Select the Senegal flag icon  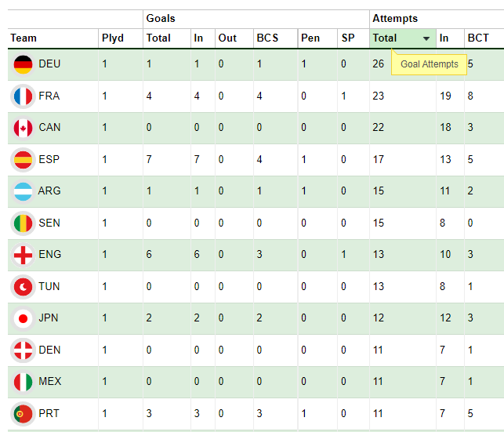(x=23, y=223)
